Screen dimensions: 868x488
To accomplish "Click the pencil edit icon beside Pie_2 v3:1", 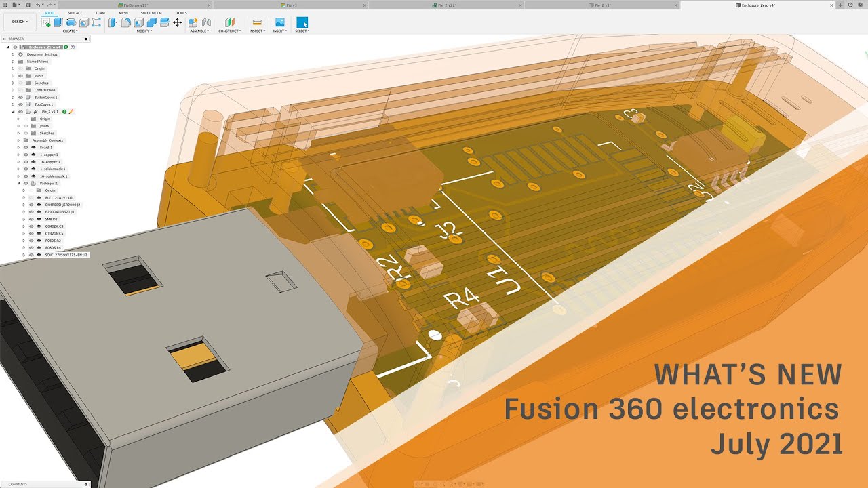I will 72,111.
